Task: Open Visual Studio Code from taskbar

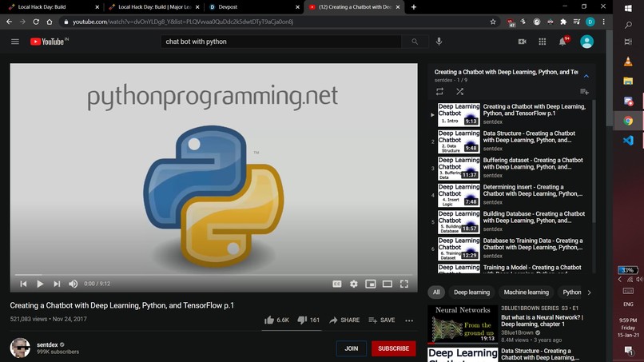Action: coord(628,140)
